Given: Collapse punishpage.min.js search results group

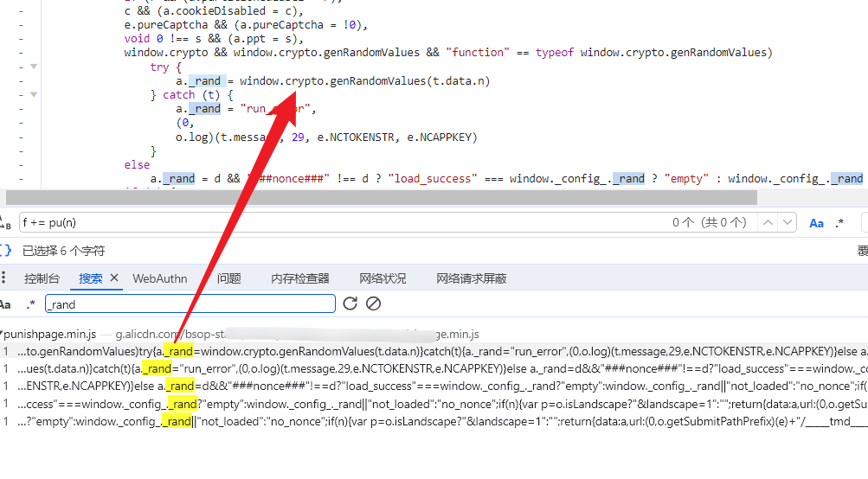Looking at the screenshot, I should 2,334.
